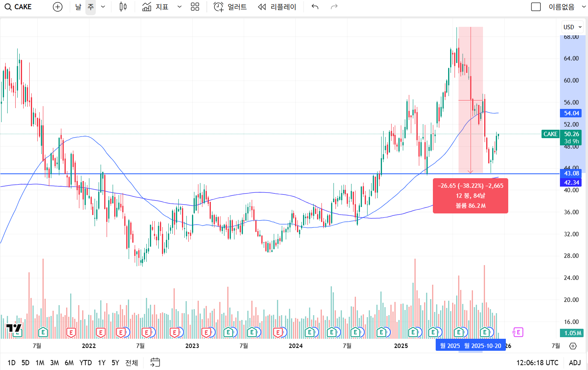The height and width of the screenshot is (370, 588).
Task: Click the 50.26 current price label
Action: (571, 134)
